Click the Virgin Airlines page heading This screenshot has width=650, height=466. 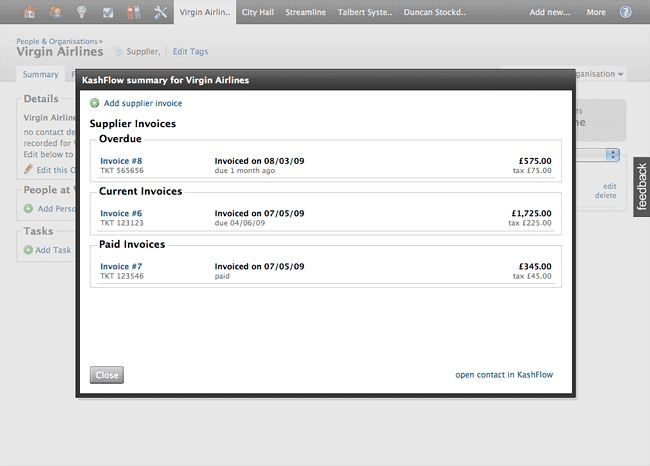click(60, 51)
